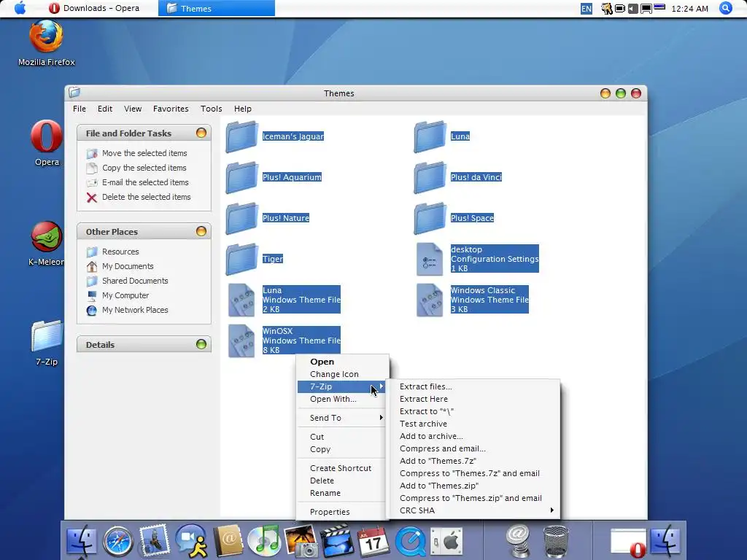
Task: Click the Spotlight search icon
Action: 726,8
